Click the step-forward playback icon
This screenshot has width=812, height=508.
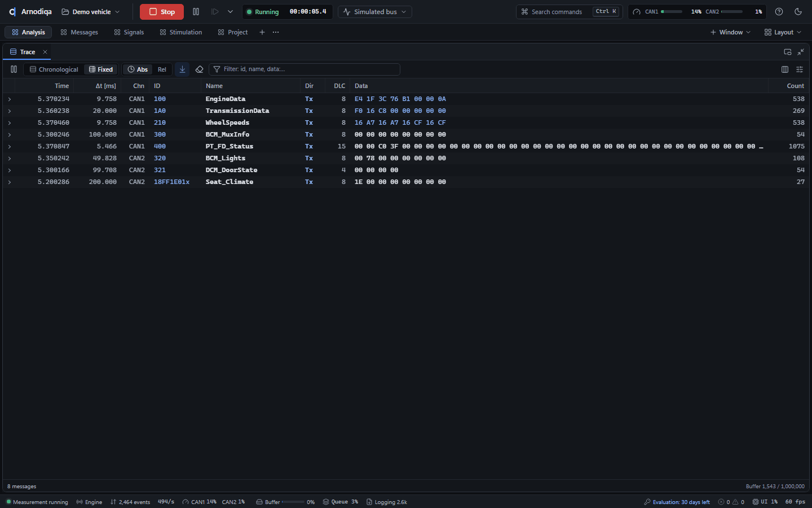click(x=215, y=12)
